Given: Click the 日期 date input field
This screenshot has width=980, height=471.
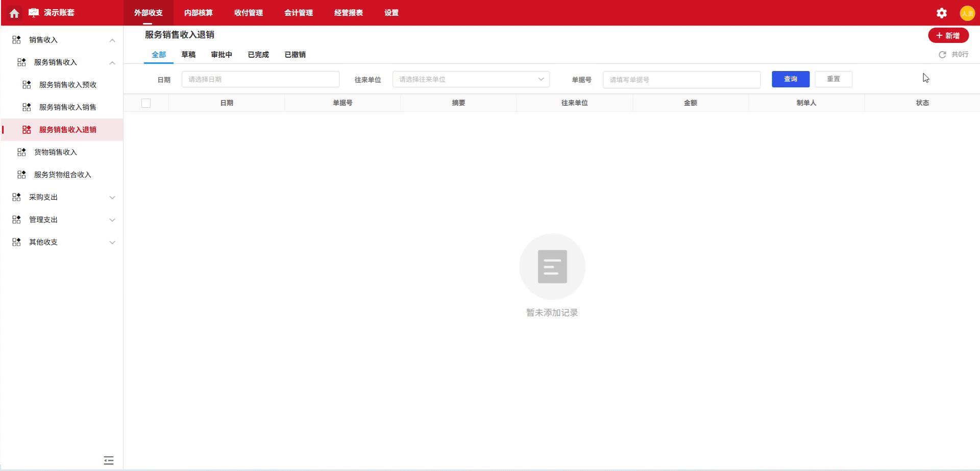Looking at the screenshot, I should (260, 79).
